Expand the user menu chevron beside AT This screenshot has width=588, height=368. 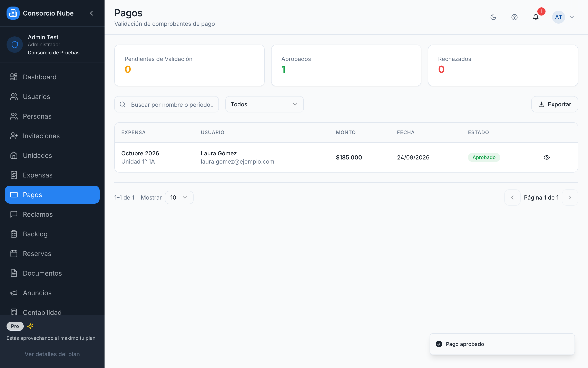point(572,17)
